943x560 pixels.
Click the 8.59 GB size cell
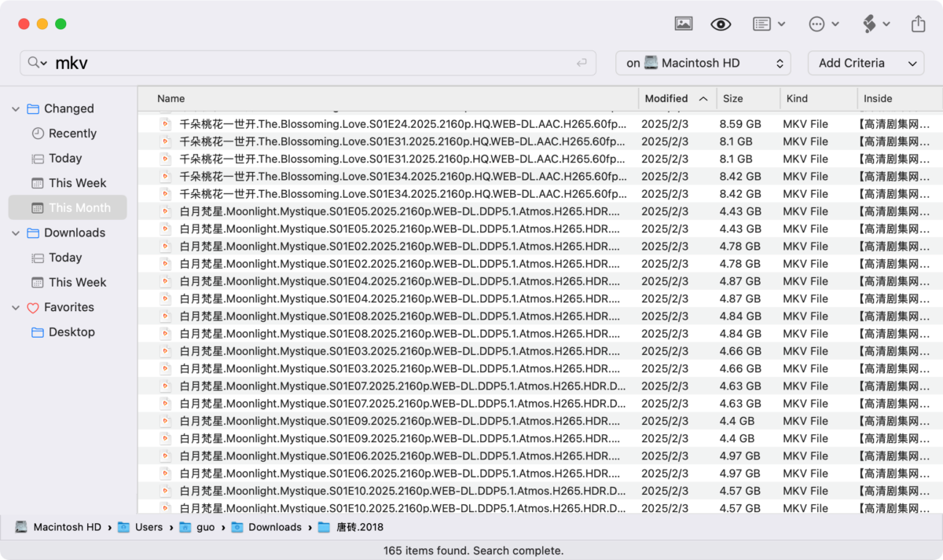pyautogui.click(x=740, y=124)
